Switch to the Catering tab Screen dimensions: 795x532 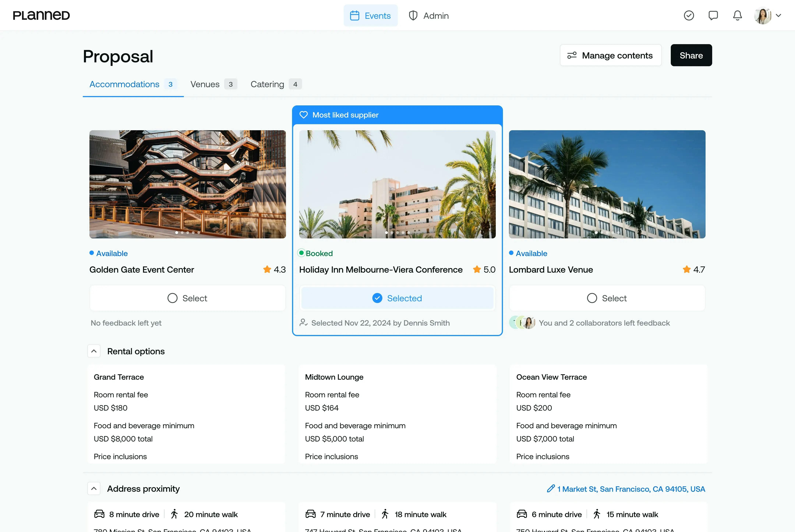267,84
